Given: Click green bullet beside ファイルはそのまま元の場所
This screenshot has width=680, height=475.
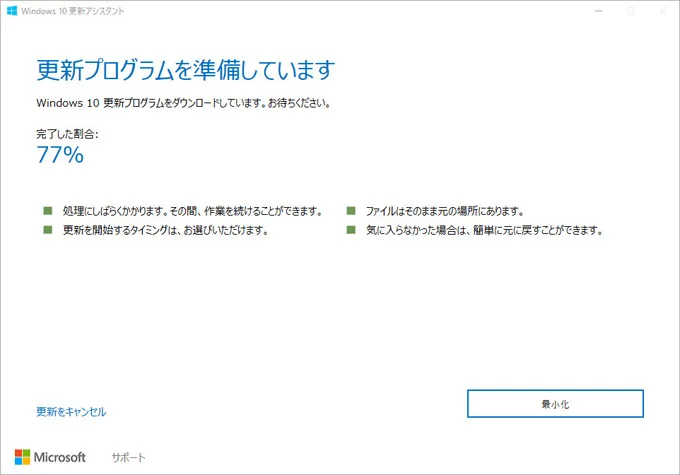Looking at the screenshot, I should 352,211.
